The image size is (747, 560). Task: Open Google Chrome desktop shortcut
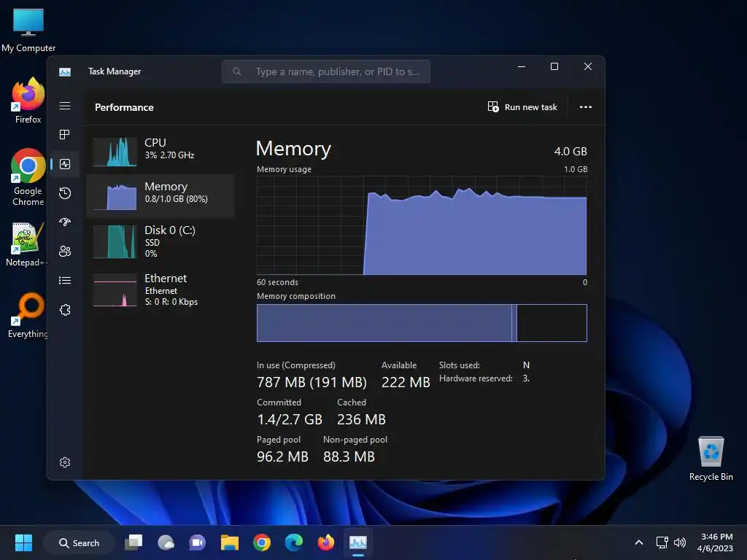(28, 177)
